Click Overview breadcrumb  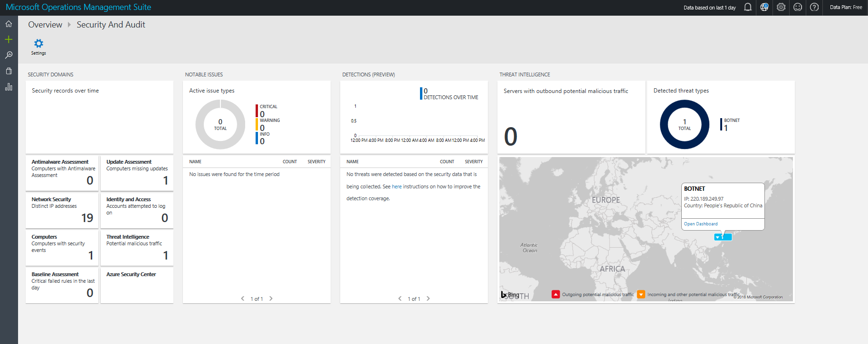(x=45, y=25)
